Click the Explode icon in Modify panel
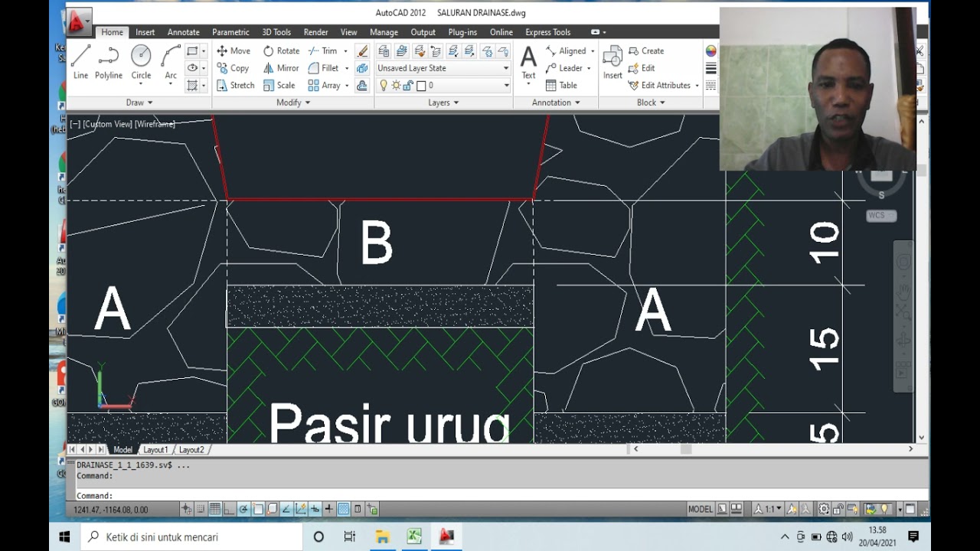This screenshot has height=551, width=980. click(362, 68)
